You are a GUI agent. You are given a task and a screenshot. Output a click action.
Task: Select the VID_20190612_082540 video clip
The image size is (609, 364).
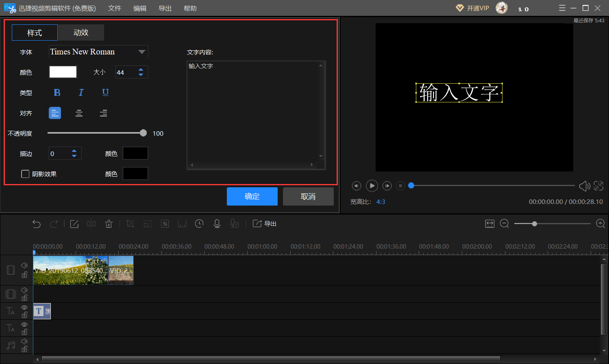click(71, 270)
